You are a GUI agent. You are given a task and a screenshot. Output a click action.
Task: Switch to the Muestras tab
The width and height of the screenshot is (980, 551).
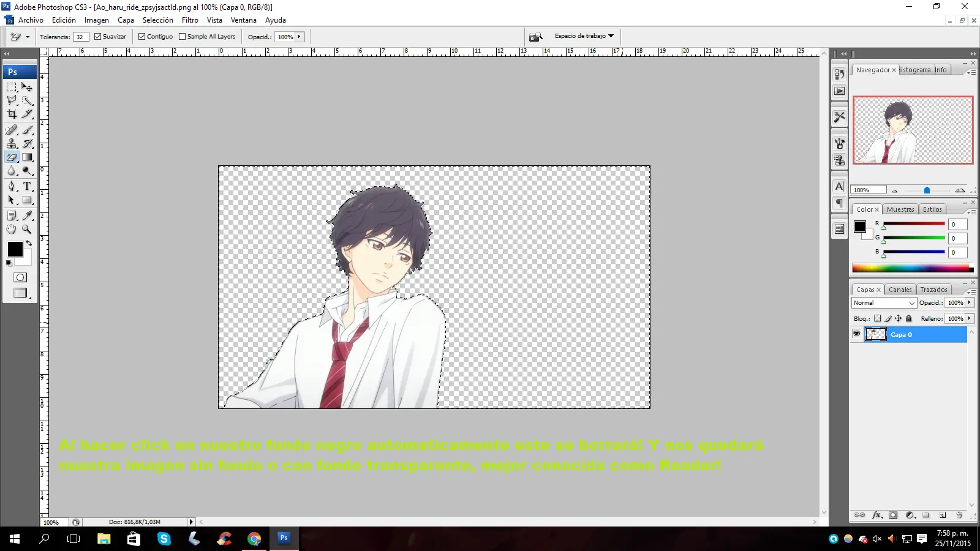pyautogui.click(x=900, y=209)
